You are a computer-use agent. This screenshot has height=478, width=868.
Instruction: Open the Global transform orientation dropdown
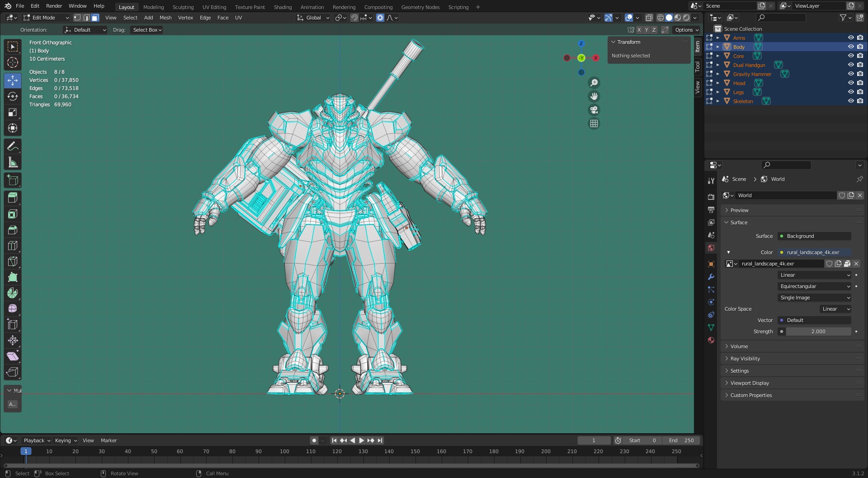tap(313, 18)
